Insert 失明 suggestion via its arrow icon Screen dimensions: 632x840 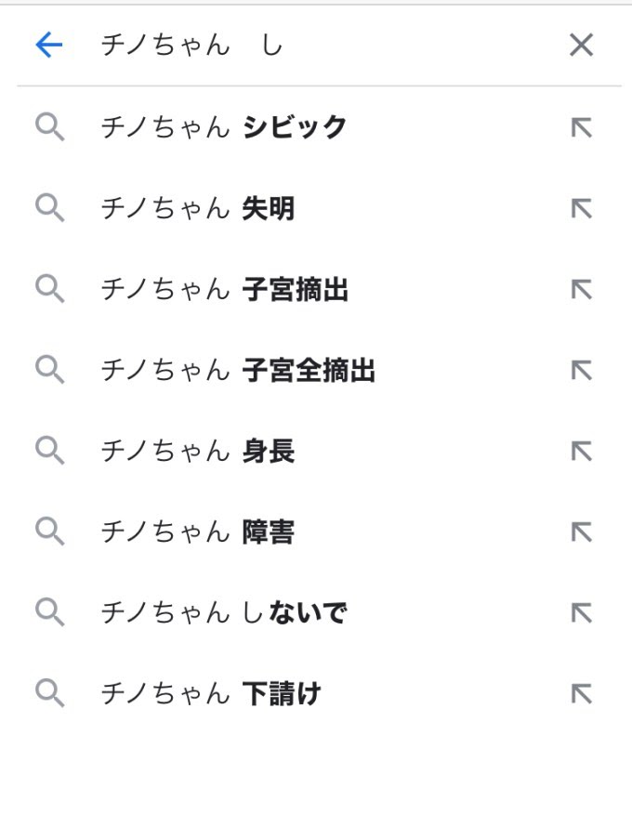[582, 209]
